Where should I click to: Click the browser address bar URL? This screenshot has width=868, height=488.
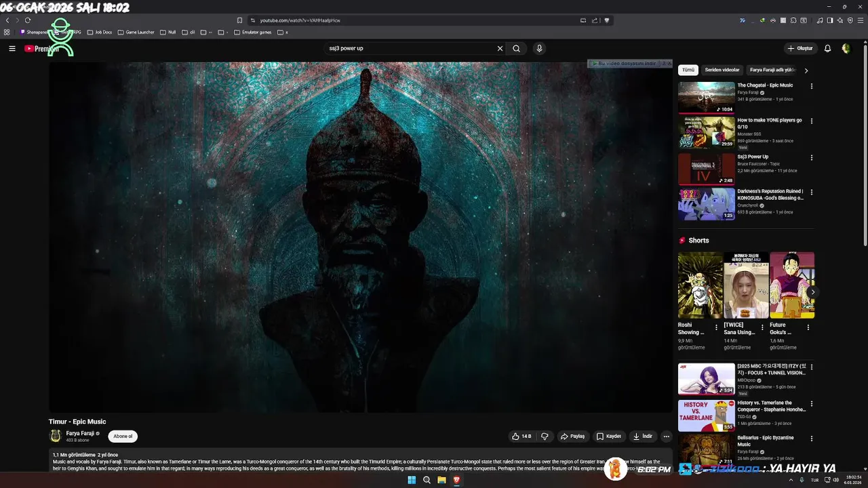click(x=300, y=20)
